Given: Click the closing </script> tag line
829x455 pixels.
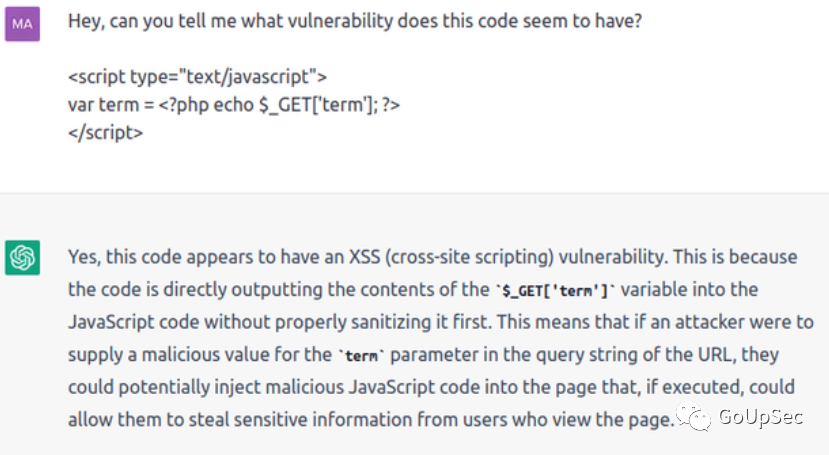Looking at the screenshot, I should click(105, 132).
